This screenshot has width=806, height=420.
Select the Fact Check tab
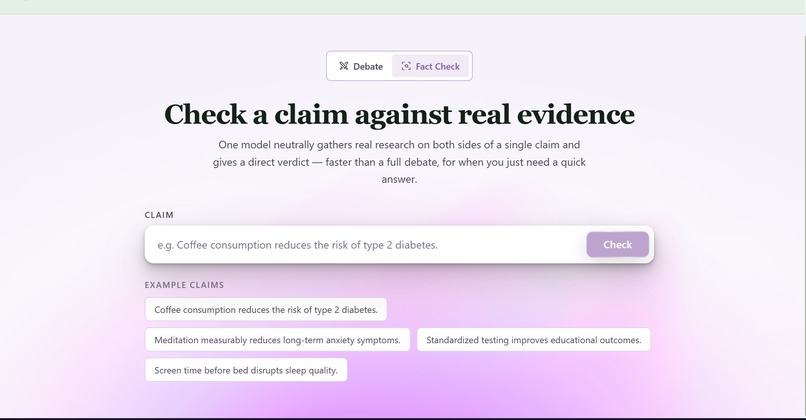pyautogui.click(x=430, y=66)
